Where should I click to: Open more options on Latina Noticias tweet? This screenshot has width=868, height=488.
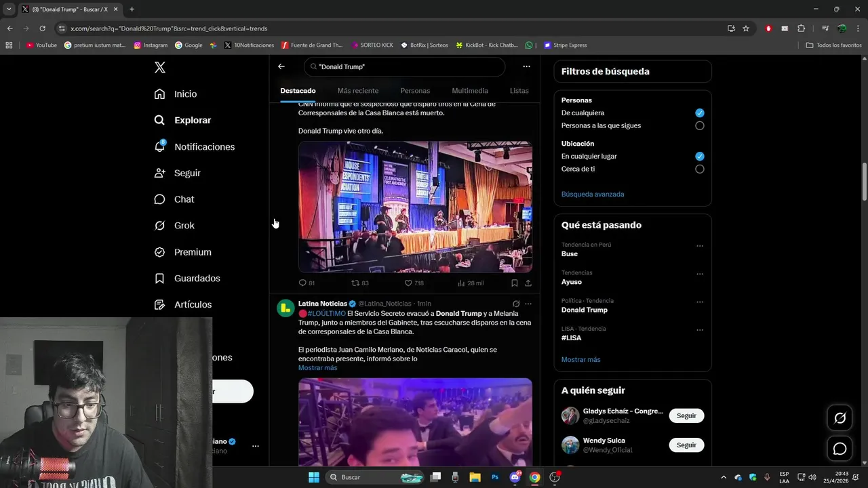[528, 304]
